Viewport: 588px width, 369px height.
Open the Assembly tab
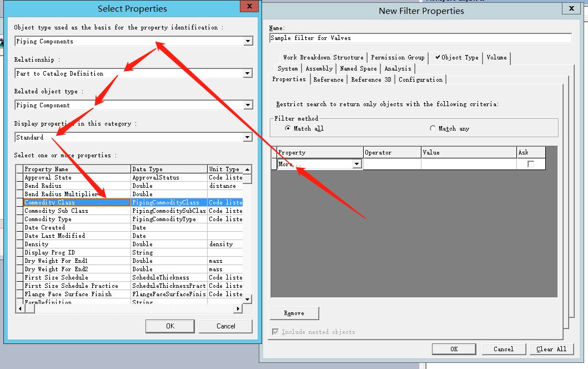click(x=319, y=68)
